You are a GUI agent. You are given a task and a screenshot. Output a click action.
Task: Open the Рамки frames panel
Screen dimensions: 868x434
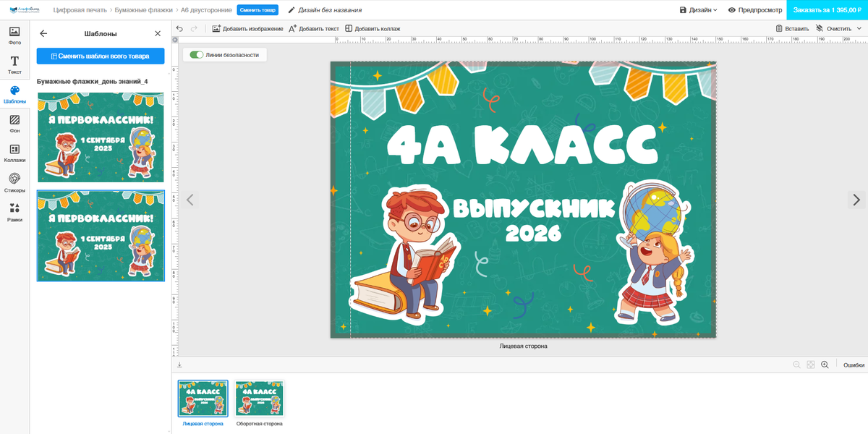tap(14, 212)
